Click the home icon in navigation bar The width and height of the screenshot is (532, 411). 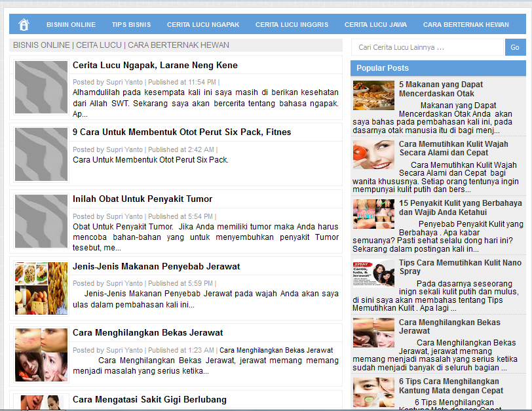24,24
